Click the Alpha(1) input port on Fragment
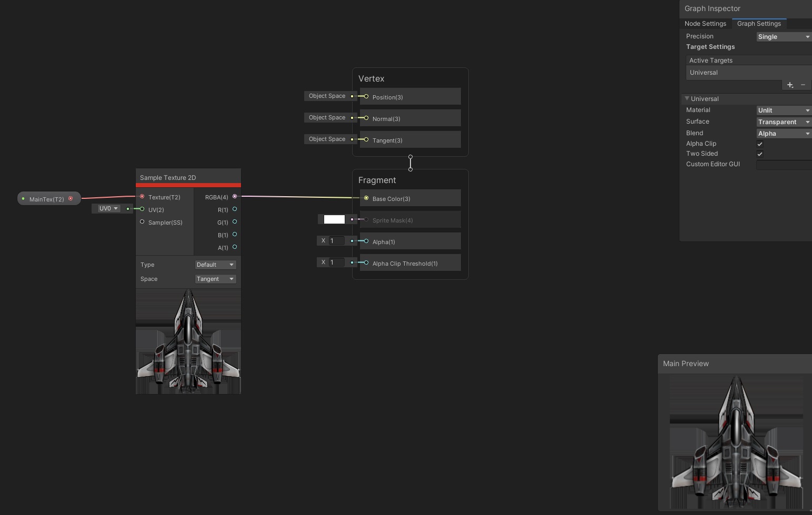The width and height of the screenshot is (812, 515). 365,241
